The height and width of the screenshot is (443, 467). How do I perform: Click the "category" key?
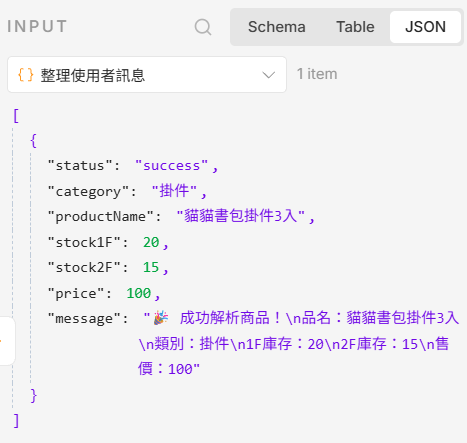tap(88, 191)
